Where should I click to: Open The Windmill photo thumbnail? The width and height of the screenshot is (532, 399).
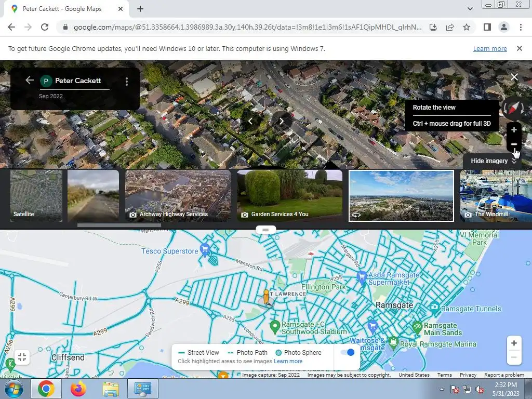[x=496, y=196]
